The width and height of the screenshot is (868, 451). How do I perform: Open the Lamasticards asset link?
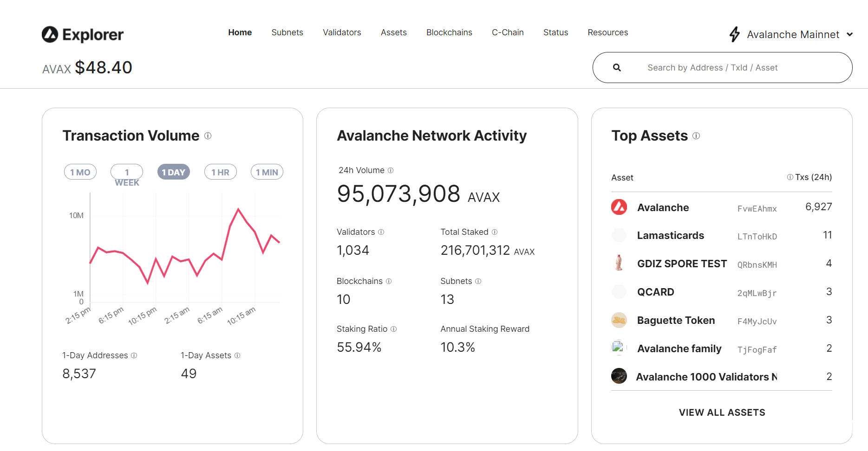(x=671, y=235)
